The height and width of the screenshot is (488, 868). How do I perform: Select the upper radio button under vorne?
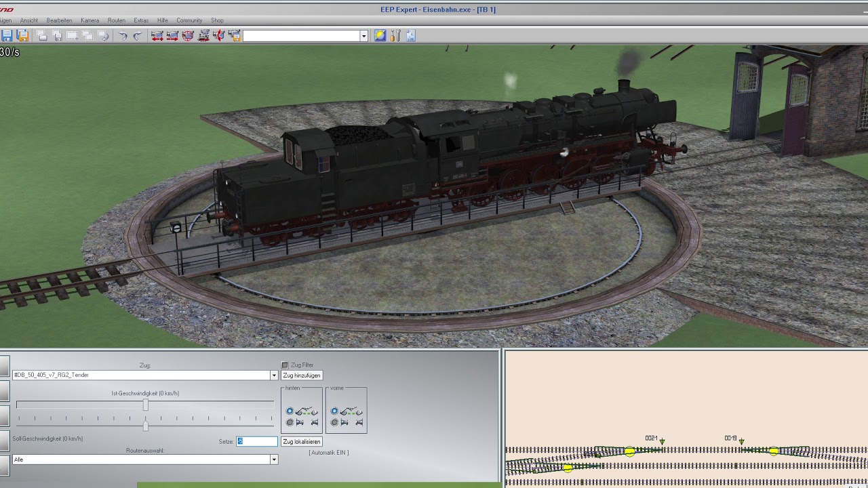coord(334,411)
